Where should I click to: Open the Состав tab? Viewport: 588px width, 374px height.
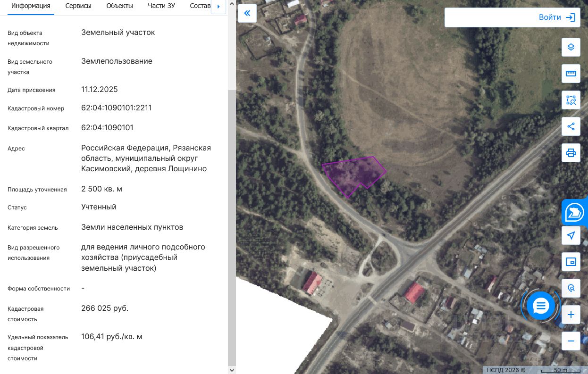200,6
